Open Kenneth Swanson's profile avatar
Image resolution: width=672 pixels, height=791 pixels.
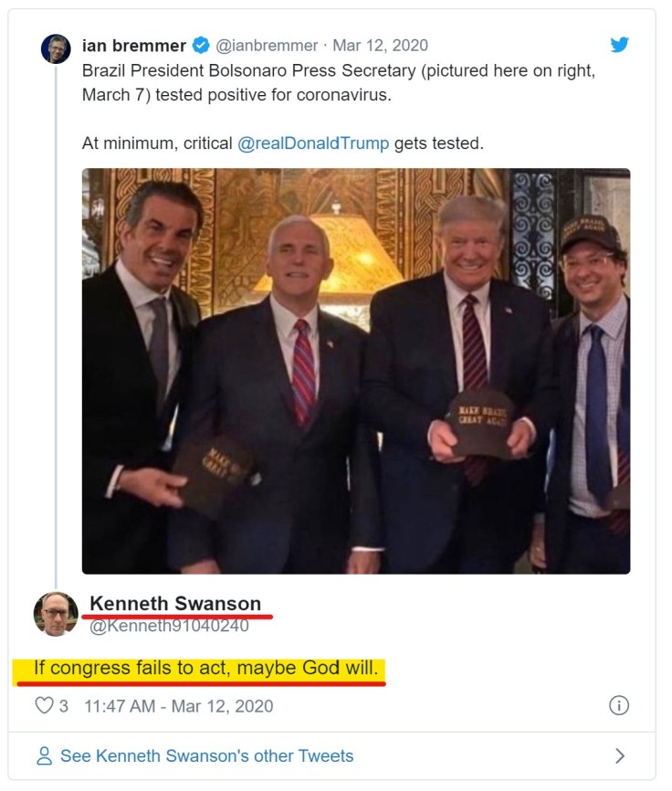pyautogui.click(x=56, y=614)
